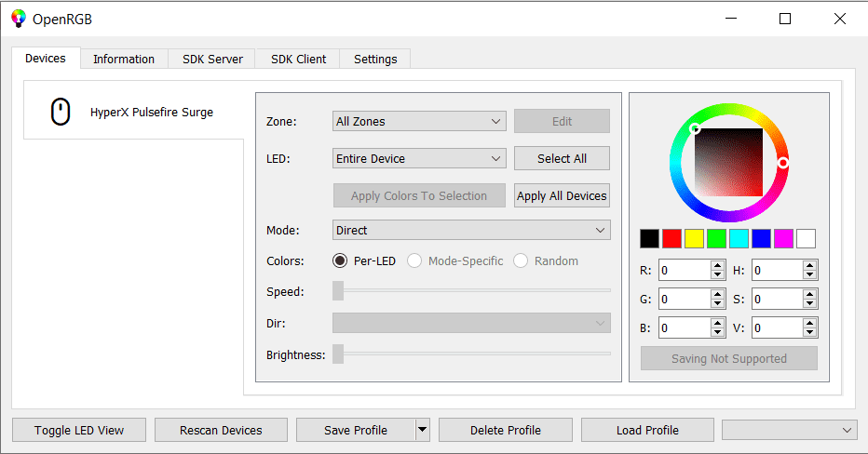Minimize the OpenRGB window

pyautogui.click(x=731, y=19)
